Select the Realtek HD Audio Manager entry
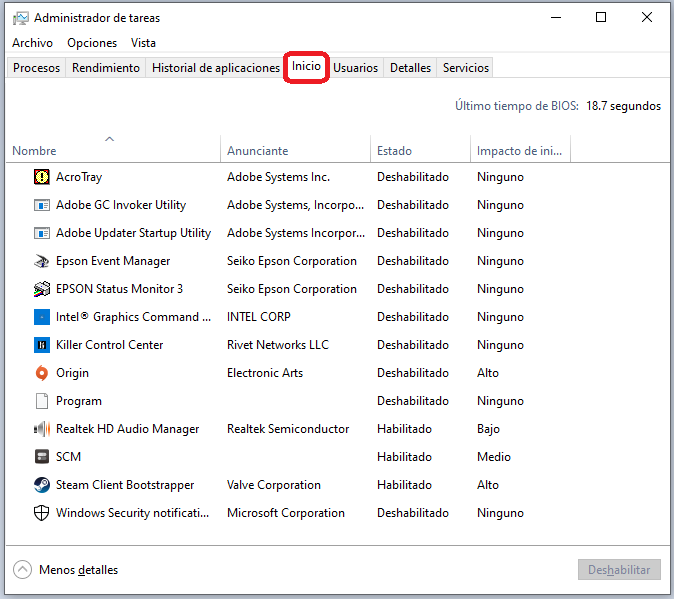Viewport: 674px width, 599px height. point(128,429)
